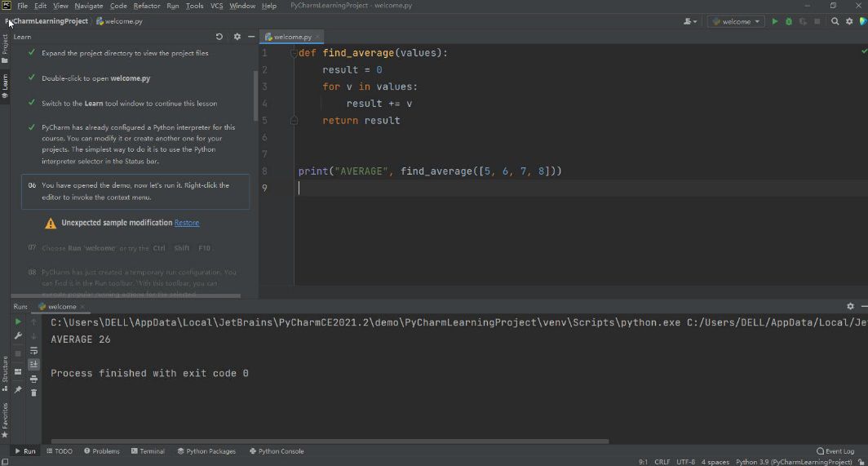The image size is (868, 466).
Task: Click welcome.py breadcrumb in navigation bar
Action: point(119,21)
